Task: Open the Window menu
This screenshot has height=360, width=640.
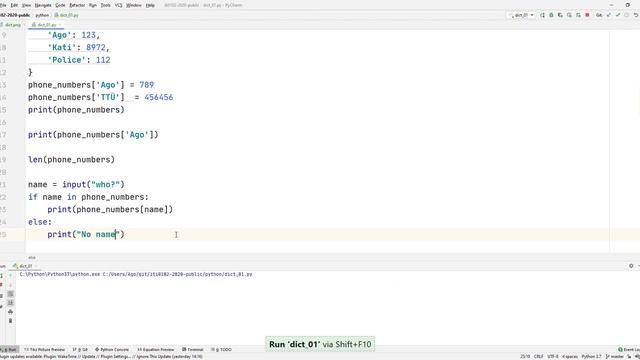Action: click(133, 5)
